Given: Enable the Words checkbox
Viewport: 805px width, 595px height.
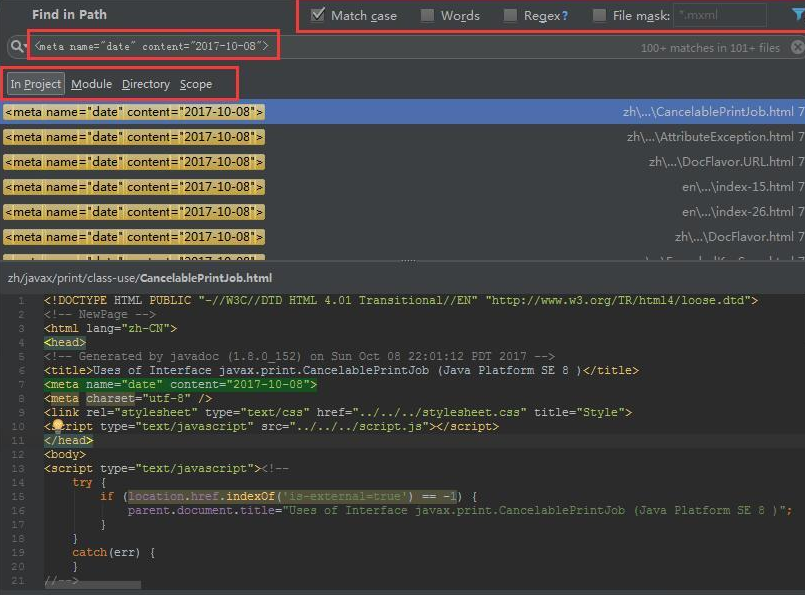Looking at the screenshot, I should (427, 15).
